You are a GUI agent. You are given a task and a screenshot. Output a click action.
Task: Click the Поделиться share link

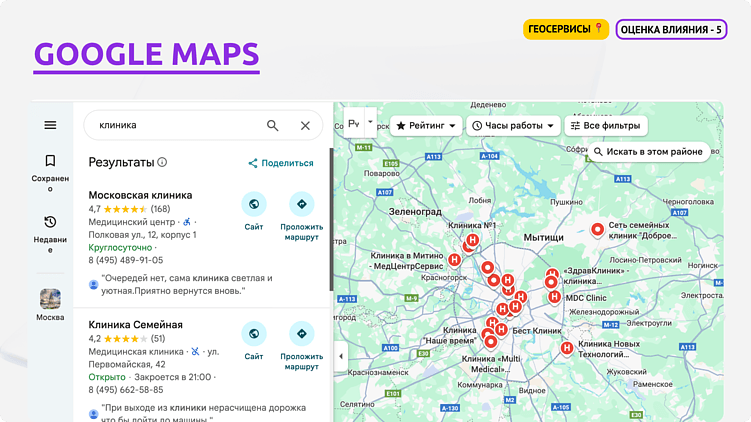pyautogui.click(x=281, y=163)
